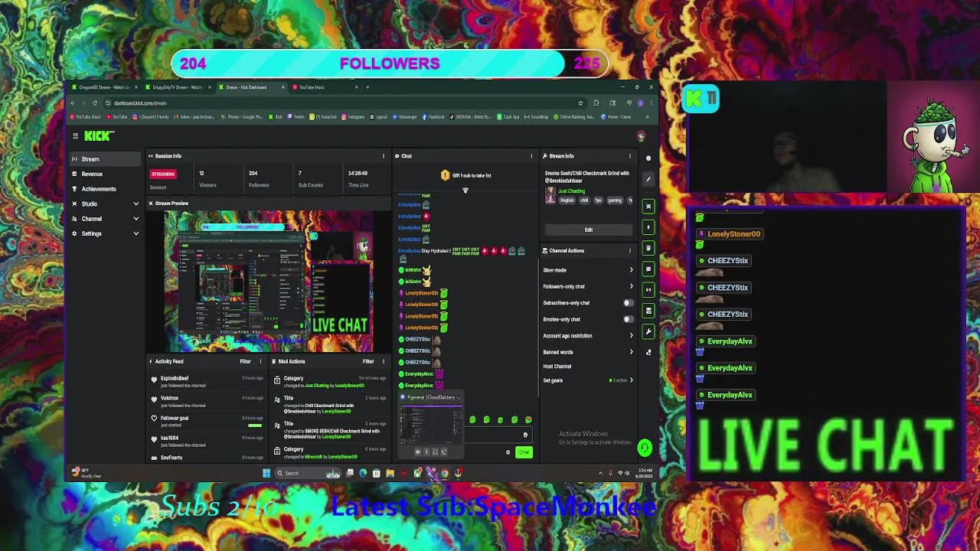Switch to DrippyDripTV Stream browser tab
This screenshot has height=551, width=980.
coord(178,87)
